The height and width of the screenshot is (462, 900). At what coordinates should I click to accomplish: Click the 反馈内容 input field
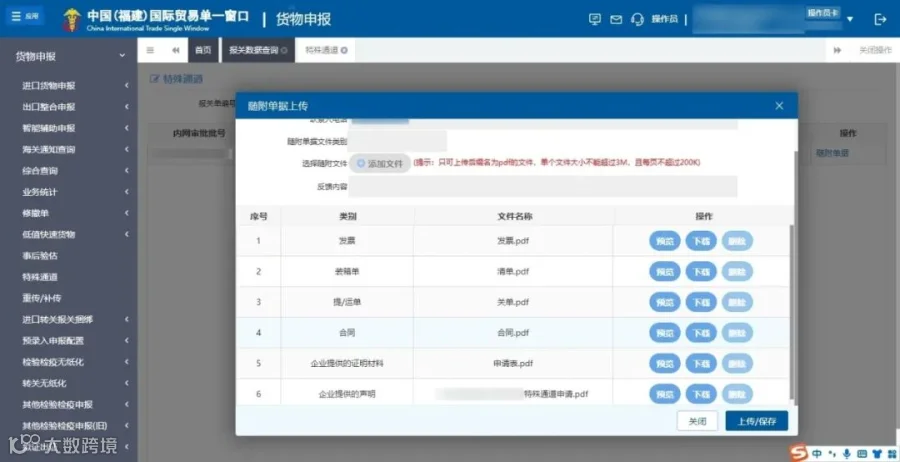pos(542,187)
